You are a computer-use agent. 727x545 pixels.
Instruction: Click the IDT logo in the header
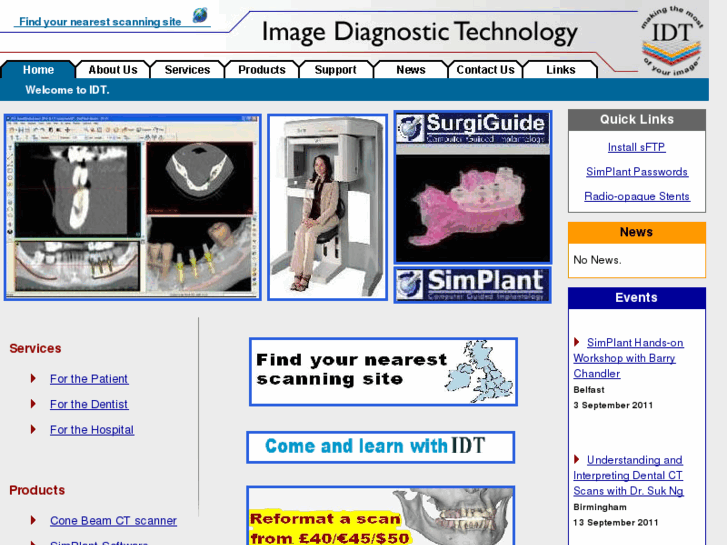point(672,41)
